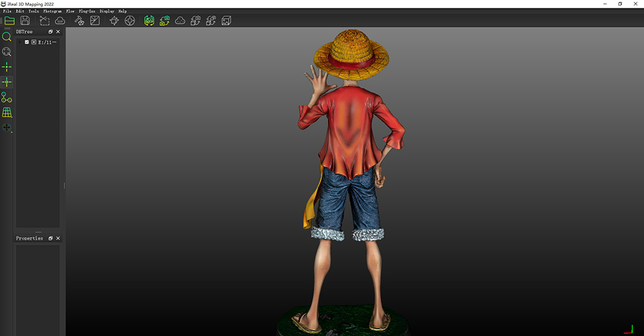Click the cube-to-camera convert icon
644x336 pixels.
(x=196, y=21)
